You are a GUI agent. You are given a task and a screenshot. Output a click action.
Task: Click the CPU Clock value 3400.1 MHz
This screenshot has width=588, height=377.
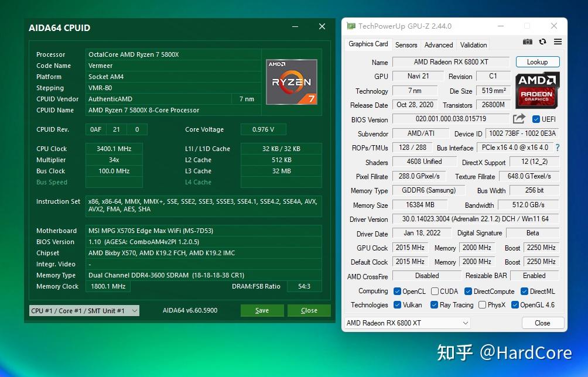click(x=114, y=149)
